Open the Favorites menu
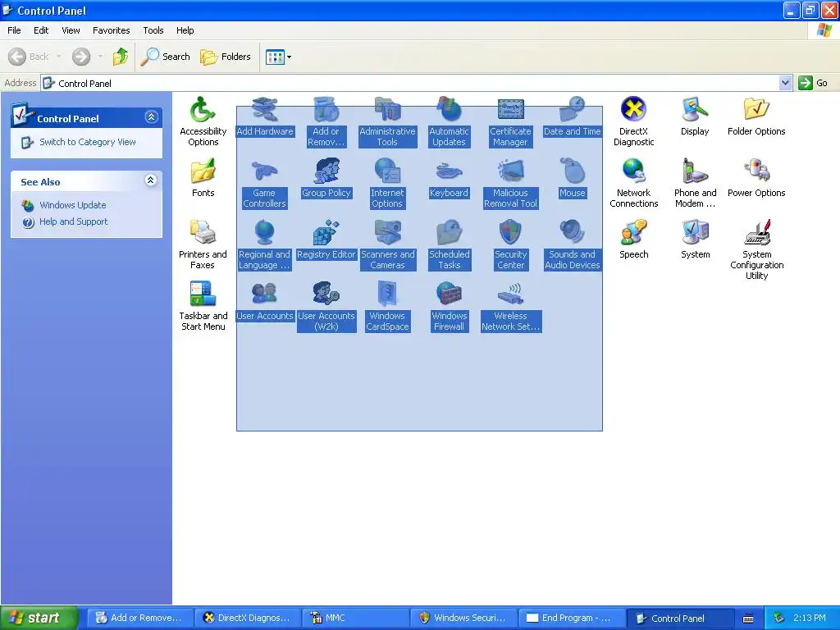The width and height of the screenshot is (840, 630). (112, 30)
